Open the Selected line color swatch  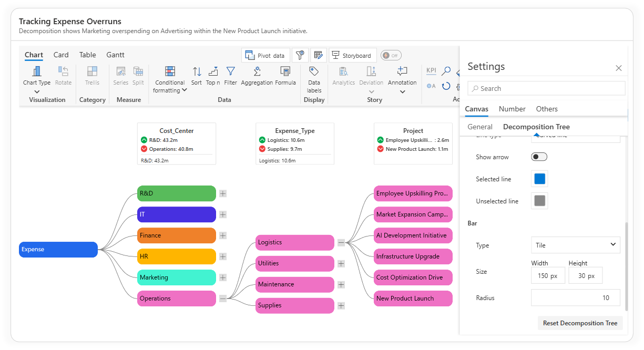[539, 179]
